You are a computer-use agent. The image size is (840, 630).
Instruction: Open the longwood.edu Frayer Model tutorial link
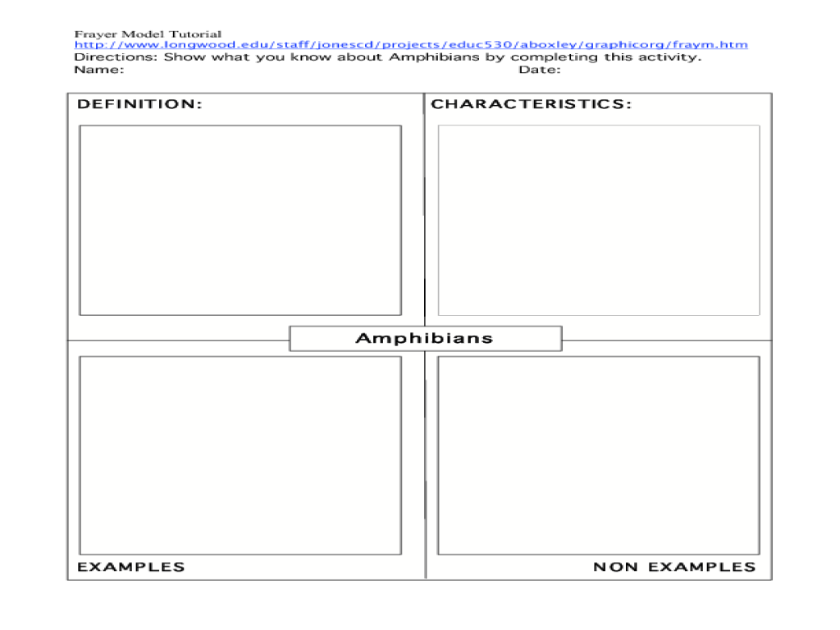pyautogui.click(x=411, y=45)
